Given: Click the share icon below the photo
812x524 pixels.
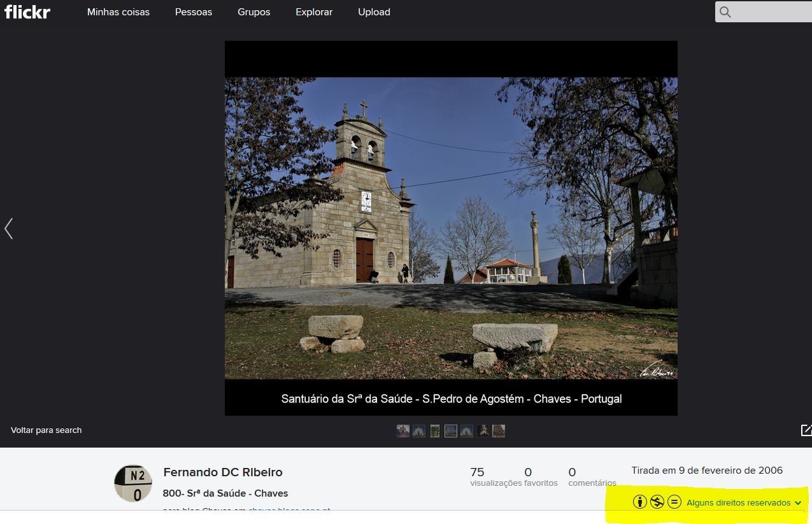Looking at the screenshot, I should (x=806, y=430).
